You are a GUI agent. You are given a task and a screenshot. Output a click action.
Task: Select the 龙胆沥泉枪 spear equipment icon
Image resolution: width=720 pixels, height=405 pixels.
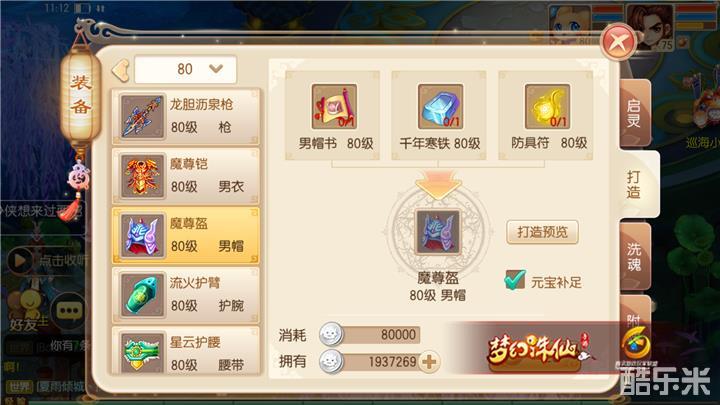pos(142,116)
